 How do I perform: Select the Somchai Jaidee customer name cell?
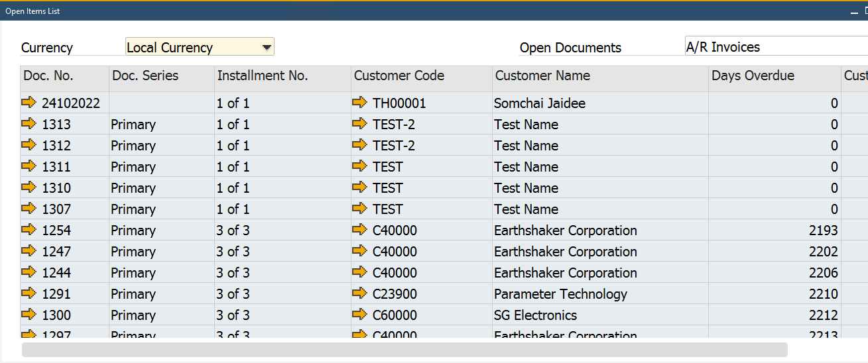[601, 103]
